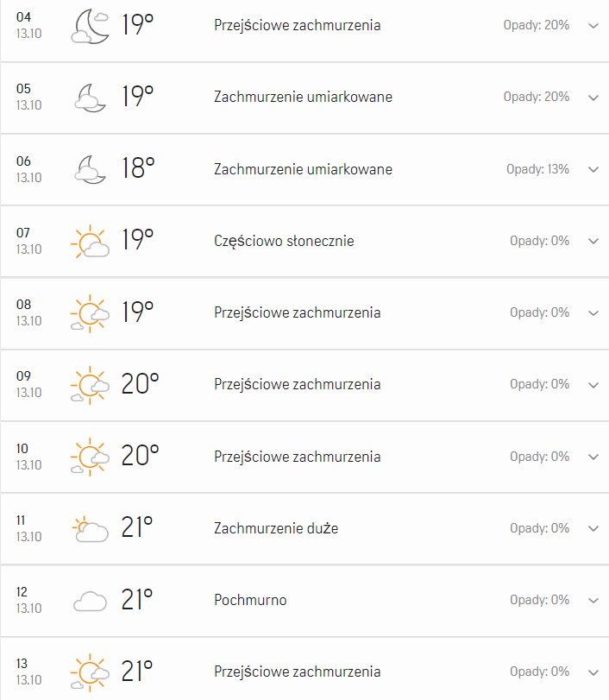Viewport: 609px width, 700px height.
Task: Click the weather icon for hour 13
Action: tap(90, 672)
